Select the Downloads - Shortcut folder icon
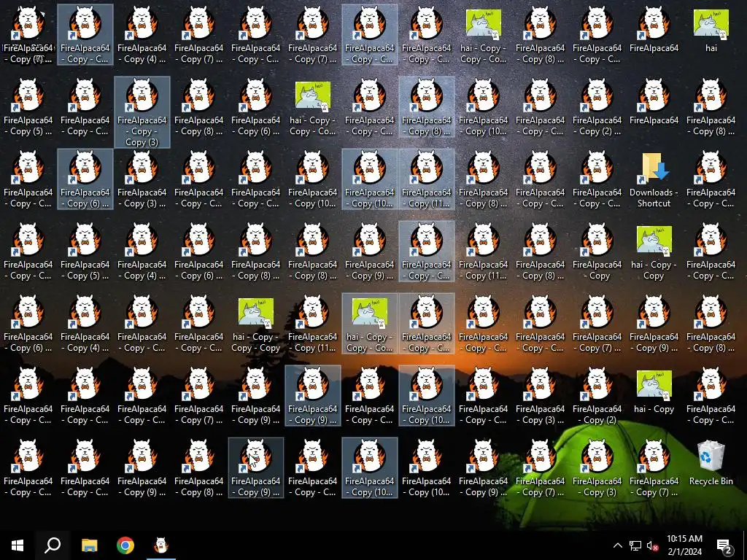 click(654, 180)
